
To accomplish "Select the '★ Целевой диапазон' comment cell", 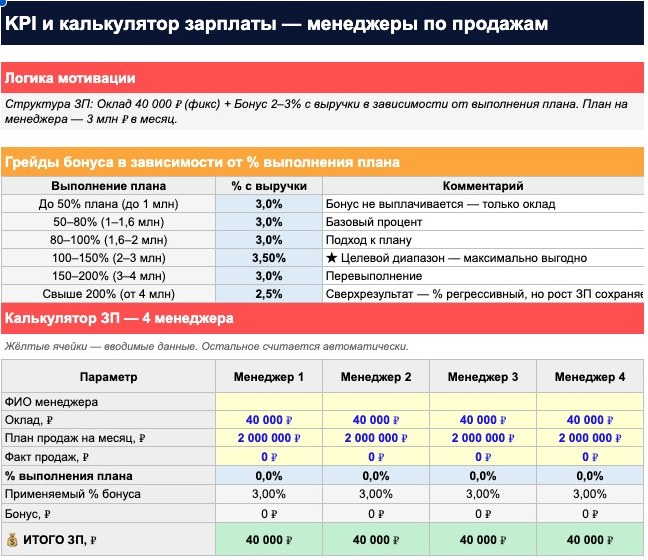I will (x=483, y=258).
